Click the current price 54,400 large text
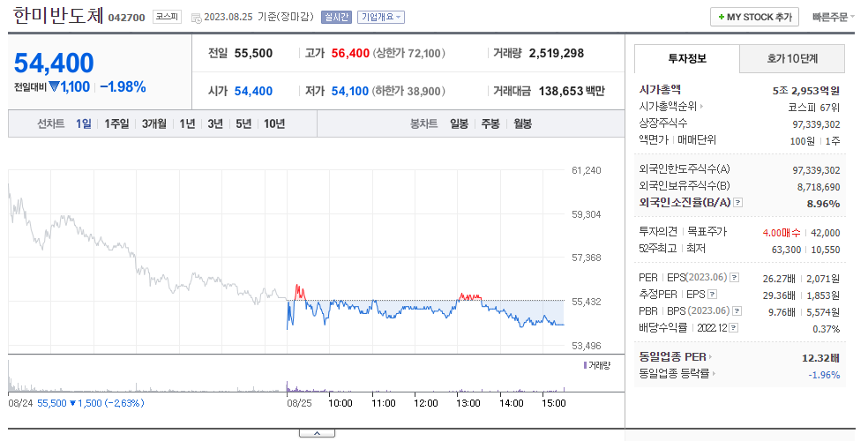Image resolution: width=868 pixels, height=441 pixels. tap(54, 63)
